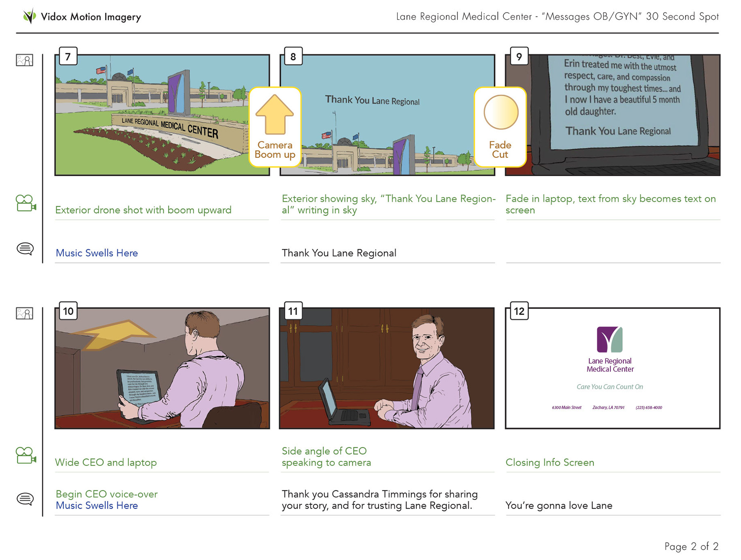Click 'Fade in laptop' shot description

611,204
